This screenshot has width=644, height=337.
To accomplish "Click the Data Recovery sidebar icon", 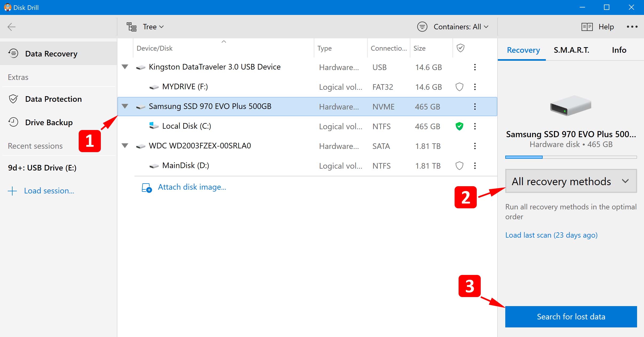I will coord(13,53).
